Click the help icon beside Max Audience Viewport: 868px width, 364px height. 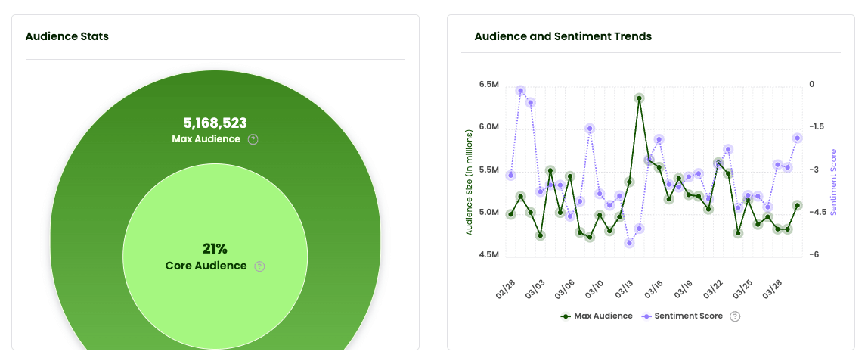(253, 139)
